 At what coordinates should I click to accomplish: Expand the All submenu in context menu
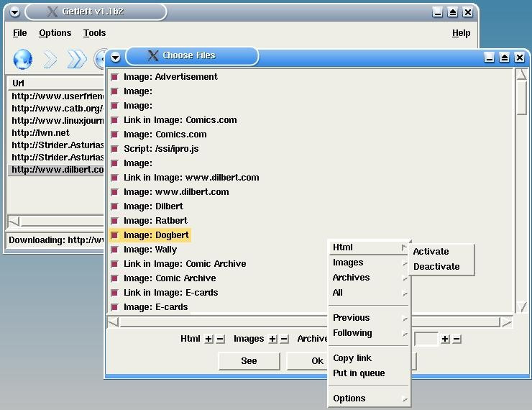point(369,293)
